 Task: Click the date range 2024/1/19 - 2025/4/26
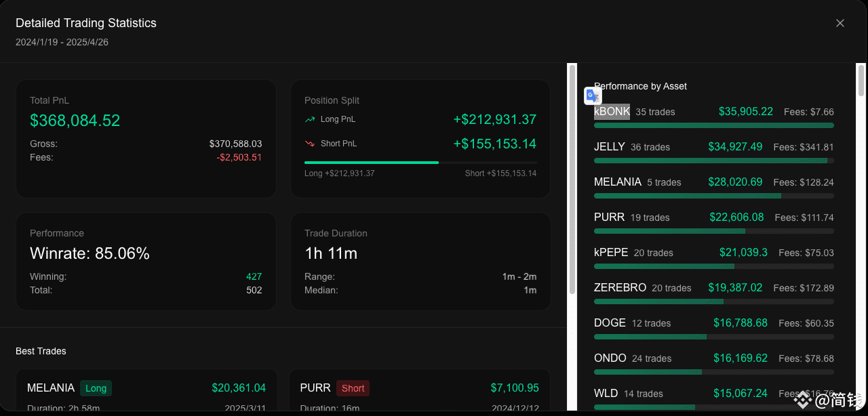(x=62, y=42)
